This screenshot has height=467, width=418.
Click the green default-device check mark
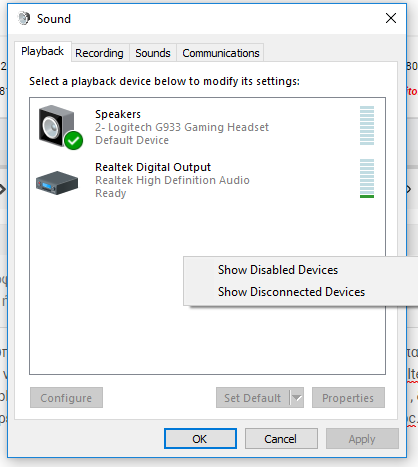tap(74, 141)
